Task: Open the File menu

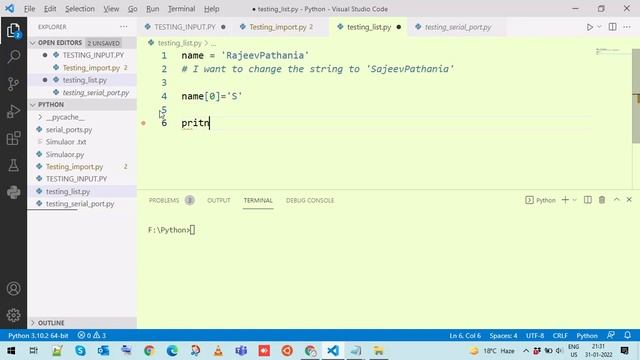Action: [29, 9]
